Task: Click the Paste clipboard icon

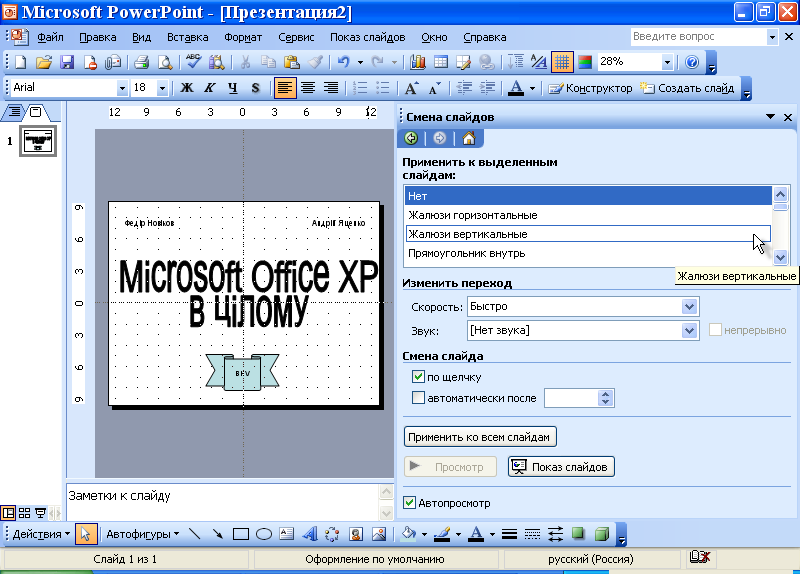Action: click(x=291, y=62)
